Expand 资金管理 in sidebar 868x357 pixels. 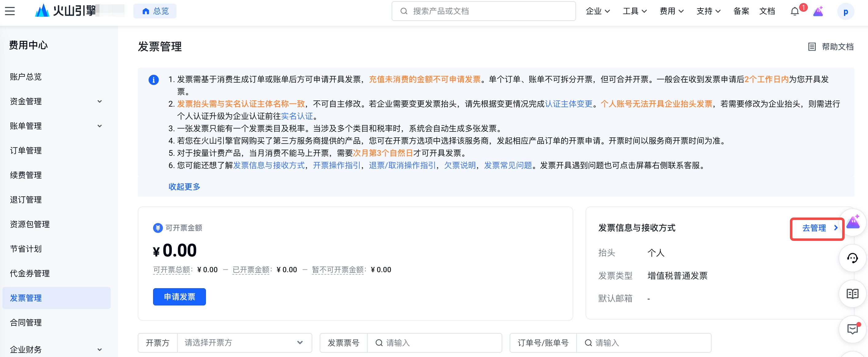pos(57,101)
